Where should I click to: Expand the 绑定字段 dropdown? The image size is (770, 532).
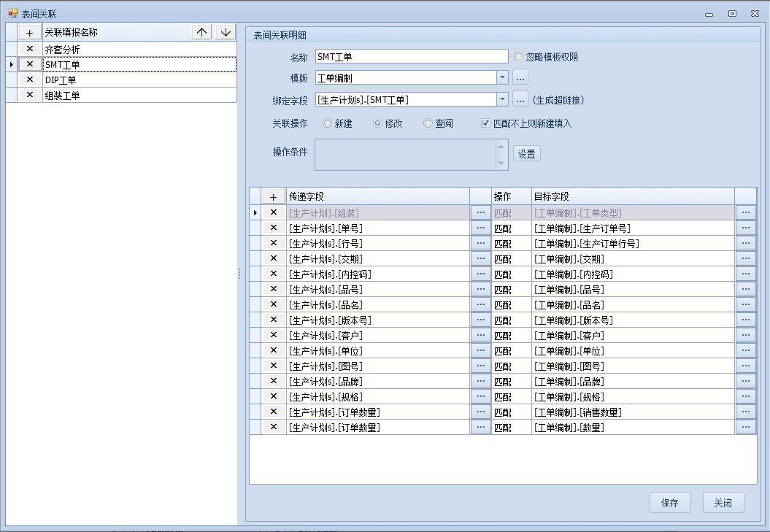tap(502, 100)
